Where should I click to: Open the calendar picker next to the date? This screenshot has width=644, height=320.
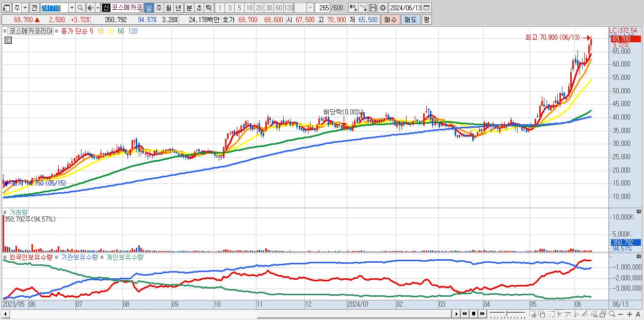tap(427, 8)
